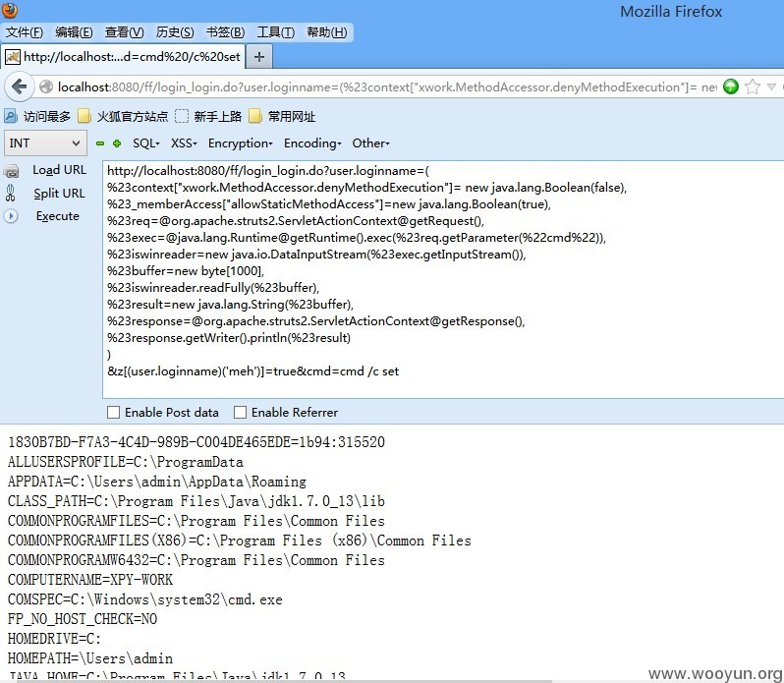Open the 书签(B) menu
The width and height of the screenshot is (784, 683).
[226, 32]
